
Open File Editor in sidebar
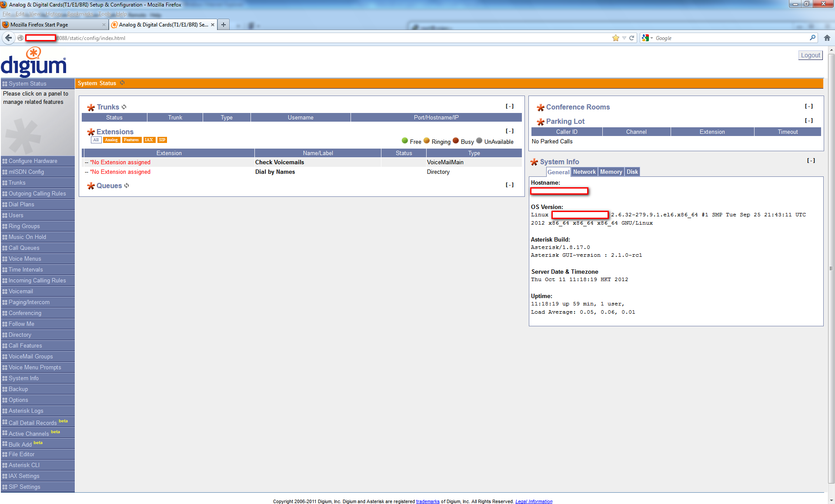click(38, 454)
